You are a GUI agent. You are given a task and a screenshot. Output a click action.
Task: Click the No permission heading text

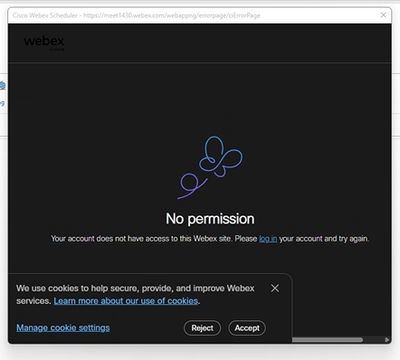pos(210,219)
